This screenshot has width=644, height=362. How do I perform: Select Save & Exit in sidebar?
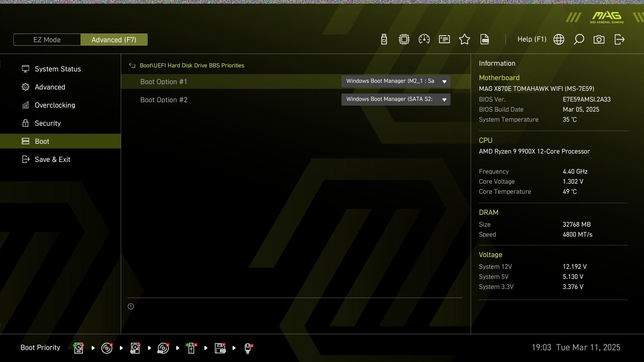(x=52, y=160)
